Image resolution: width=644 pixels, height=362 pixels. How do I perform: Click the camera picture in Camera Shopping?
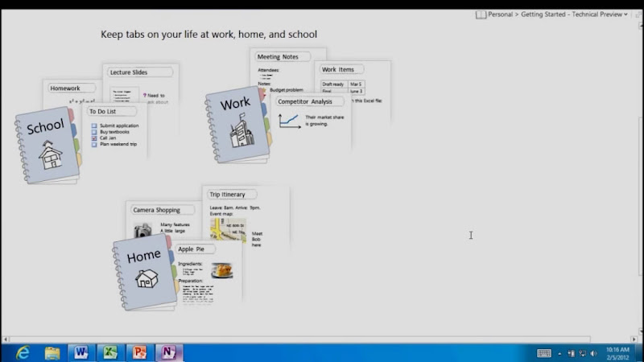point(142,230)
